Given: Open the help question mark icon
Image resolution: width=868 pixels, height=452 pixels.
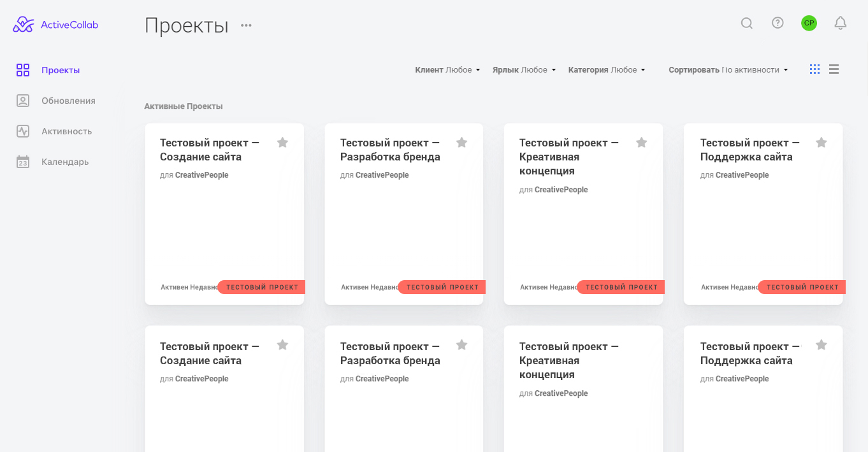Looking at the screenshot, I should coord(778,24).
